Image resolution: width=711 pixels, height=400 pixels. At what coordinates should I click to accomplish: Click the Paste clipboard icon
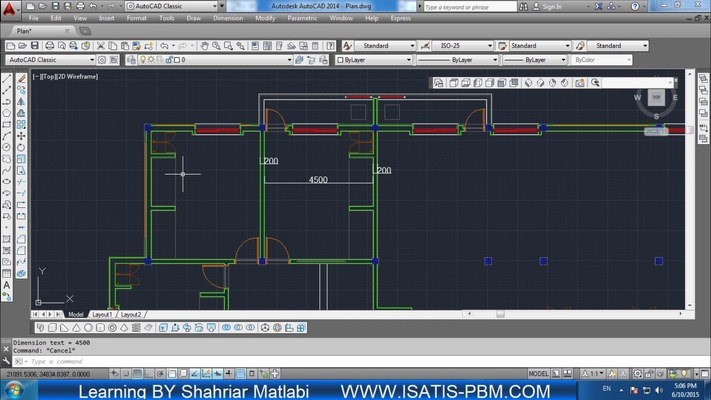click(x=125, y=46)
